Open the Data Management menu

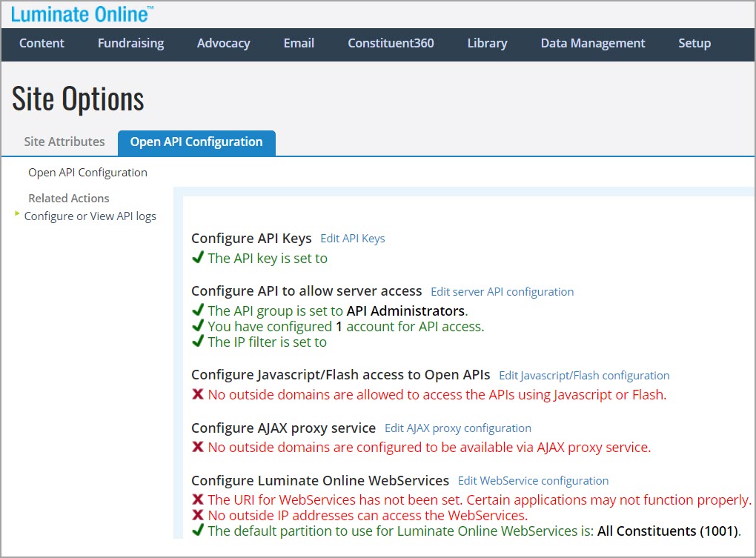pyautogui.click(x=592, y=44)
